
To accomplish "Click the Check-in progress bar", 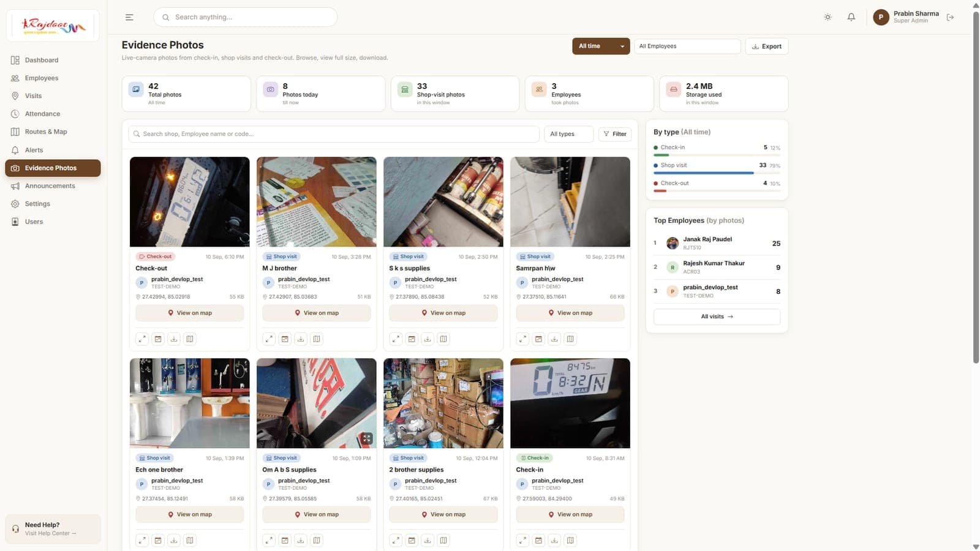I will tap(717, 156).
